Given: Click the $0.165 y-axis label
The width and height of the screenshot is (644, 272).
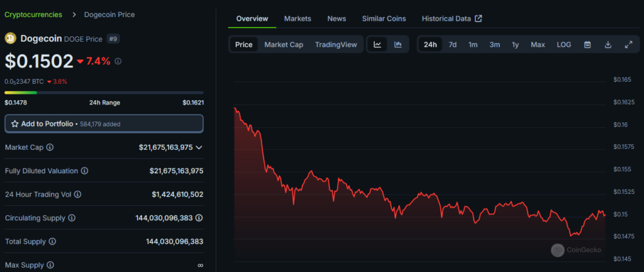Looking at the screenshot, I should [622, 79].
